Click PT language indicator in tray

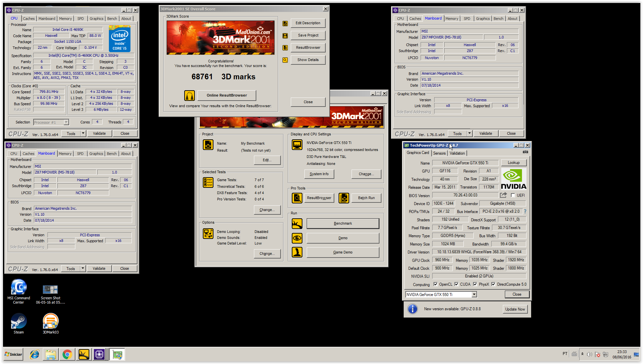click(565, 354)
